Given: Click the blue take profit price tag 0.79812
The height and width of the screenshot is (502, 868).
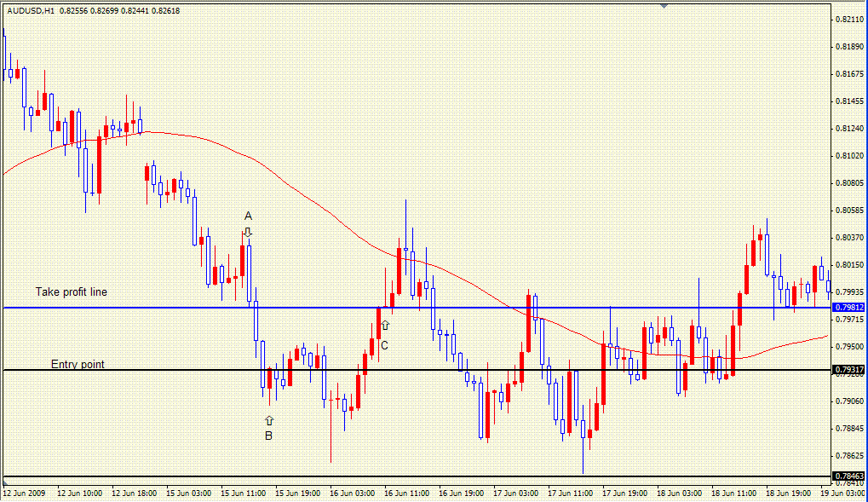Looking at the screenshot, I should pyautogui.click(x=848, y=307).
